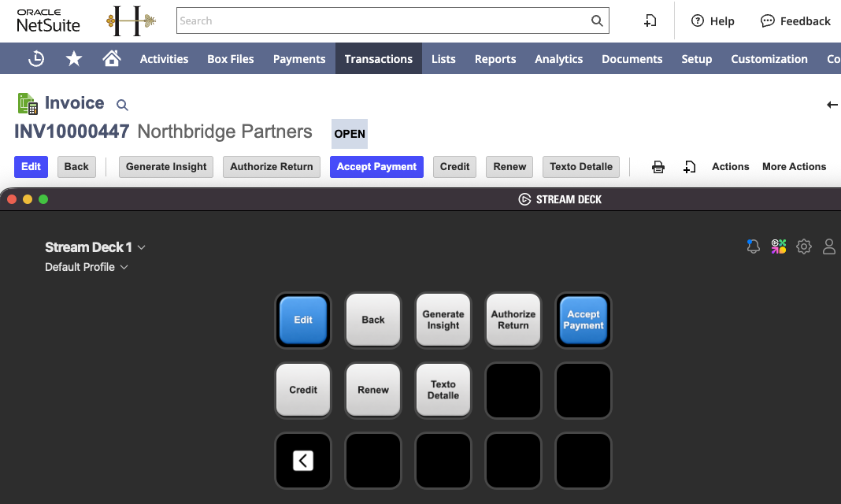
Task: Open Stream Deck settings gear
Action: [x=803, y=246]
